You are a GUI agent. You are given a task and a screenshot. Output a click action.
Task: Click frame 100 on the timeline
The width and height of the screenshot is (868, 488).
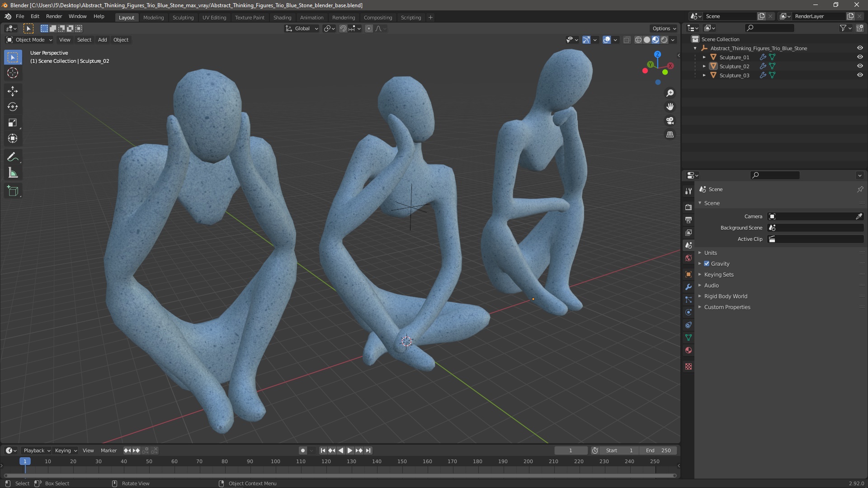pos(275,461)
